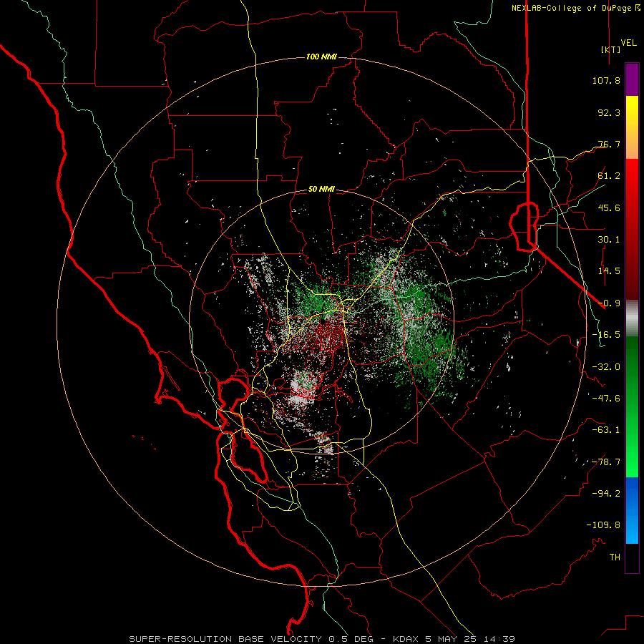Click the NEXLAB-College of DuPage title text
This screenshot has width=644, height=644.
pyautogui.click(x=571, y=8)
